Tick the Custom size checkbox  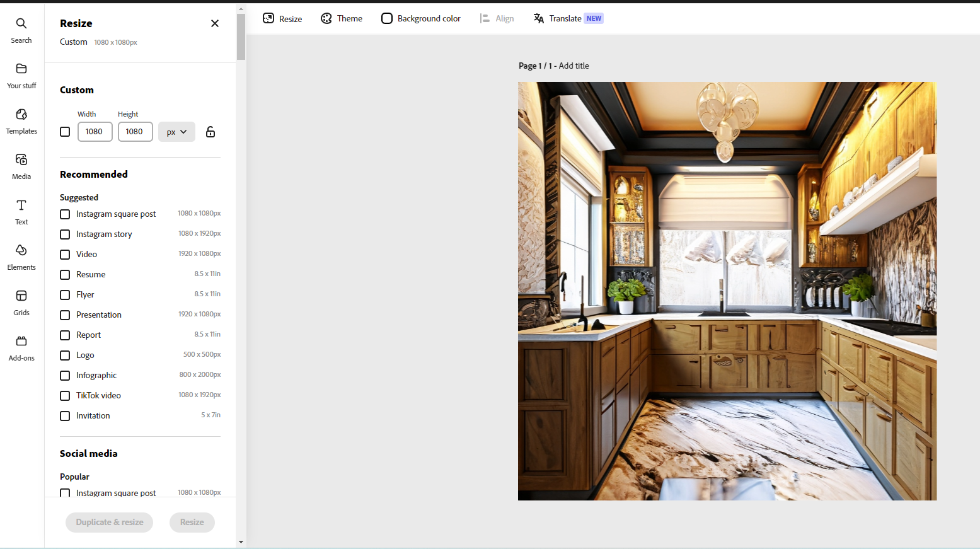(x=65, y=132)
